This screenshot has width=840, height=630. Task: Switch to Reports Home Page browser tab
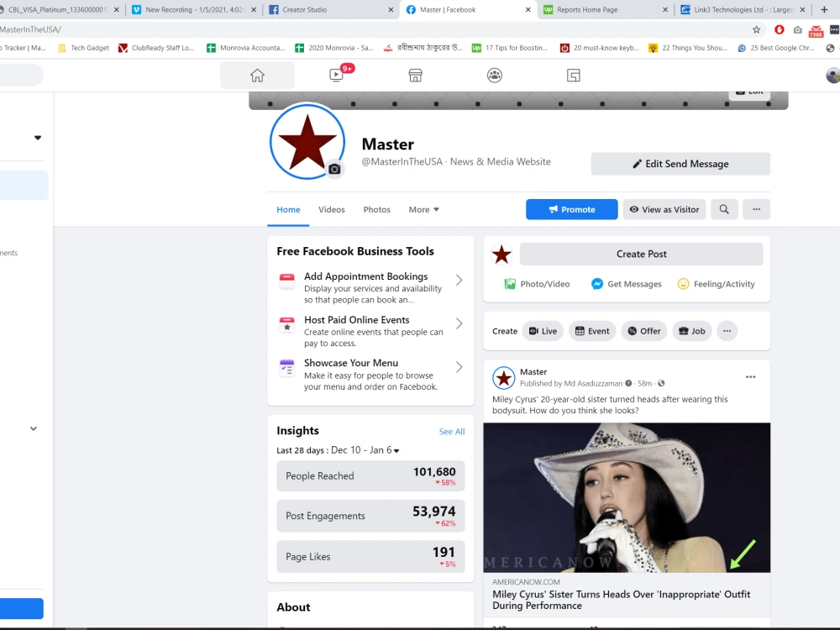point(606,9)
